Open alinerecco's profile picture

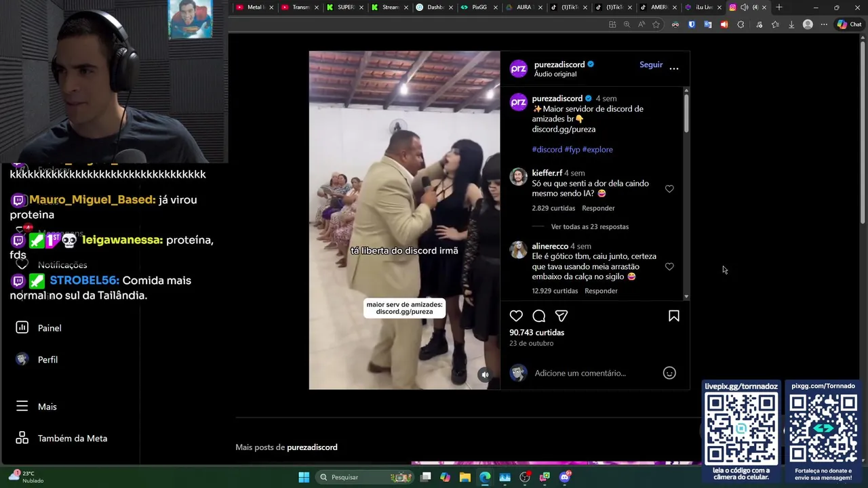(x=519, y=250)
